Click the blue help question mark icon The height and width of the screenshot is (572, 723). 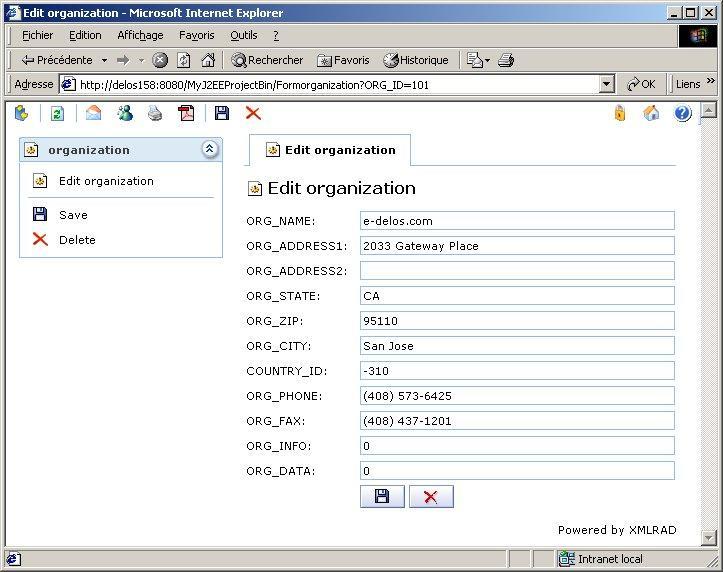click(x=683, y=113)
